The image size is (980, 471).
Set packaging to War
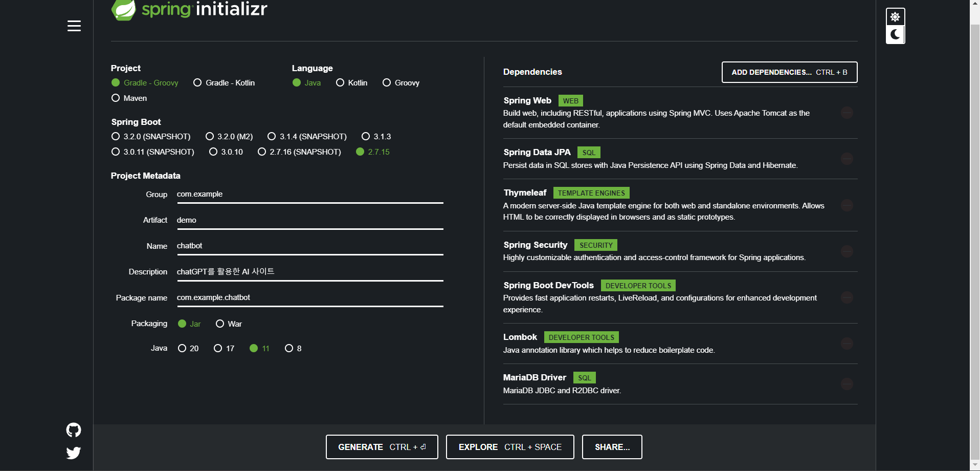coord(229,324)
